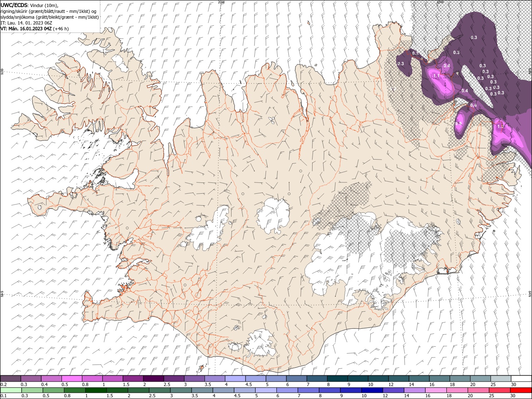Viewport: 532px width, 399px height.
Task: Click the teal 12 swatch in the upper legend row
Action: tap(398, 379)
